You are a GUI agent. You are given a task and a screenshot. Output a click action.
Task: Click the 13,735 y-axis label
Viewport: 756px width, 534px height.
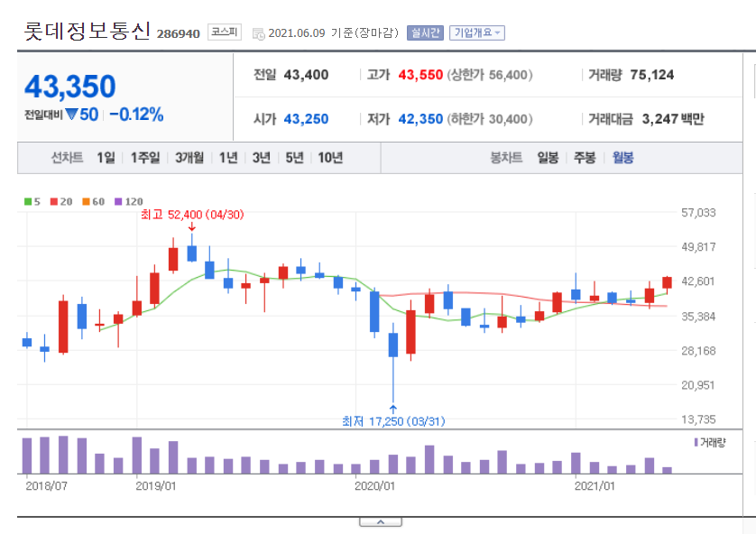698,419
